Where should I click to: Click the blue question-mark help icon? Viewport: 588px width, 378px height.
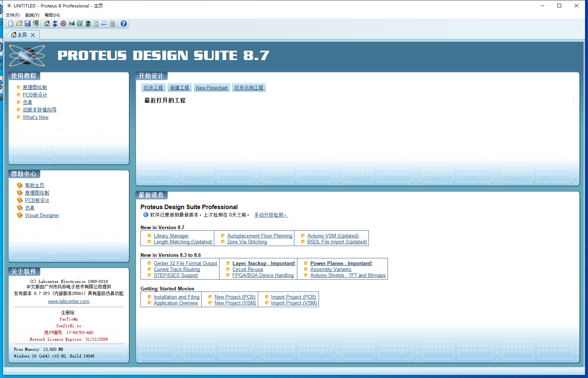click(124, 23)
